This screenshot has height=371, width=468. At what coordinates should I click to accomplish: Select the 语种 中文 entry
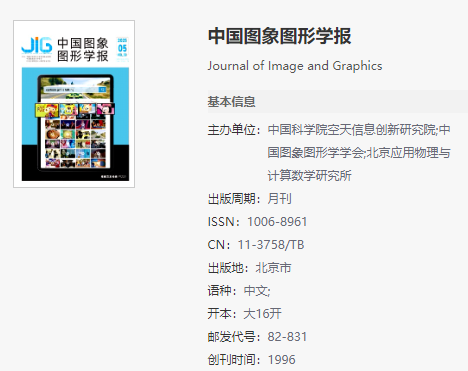pyautogui.click(x=239, y=291)
